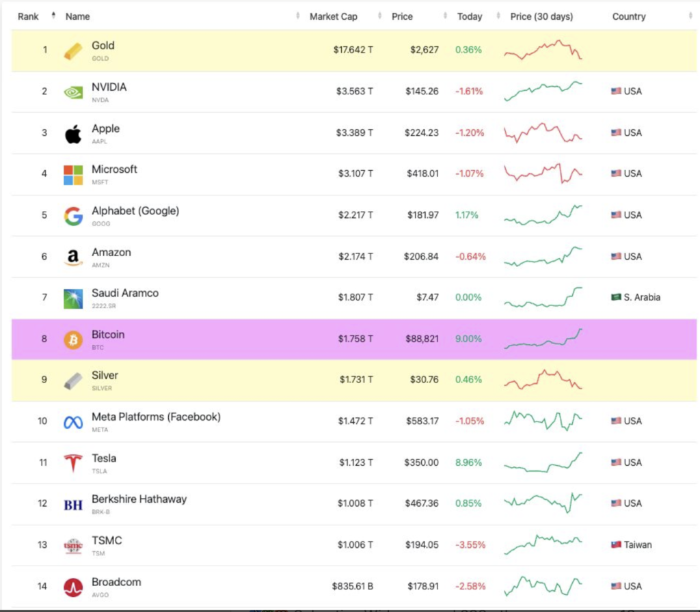
Task: Click the Price column header
Action: coord(402,16)
